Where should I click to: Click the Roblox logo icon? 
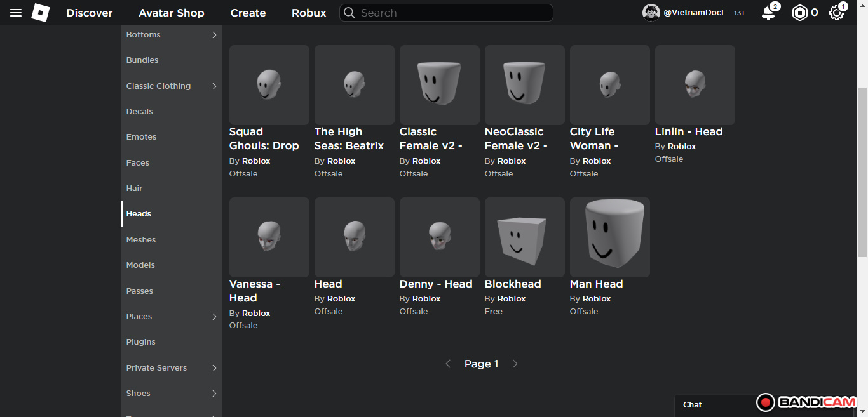[41, 13]
